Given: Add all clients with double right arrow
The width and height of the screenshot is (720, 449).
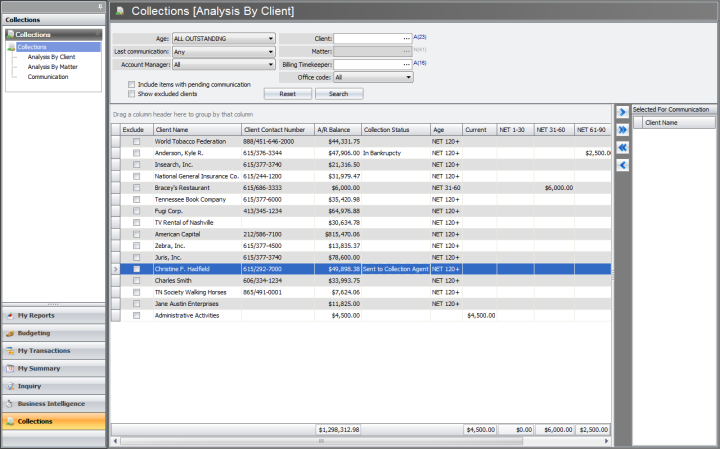Looking at the screenshot, I should pos(622,129).
